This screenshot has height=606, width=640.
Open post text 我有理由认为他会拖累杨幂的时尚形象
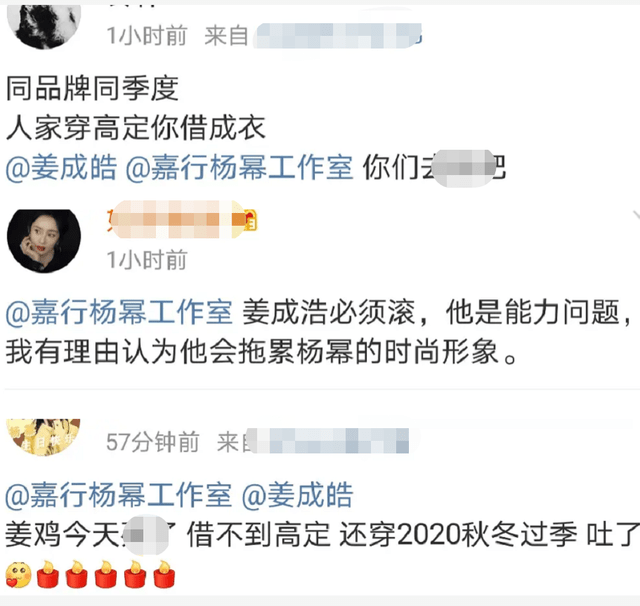pos(262,352)
